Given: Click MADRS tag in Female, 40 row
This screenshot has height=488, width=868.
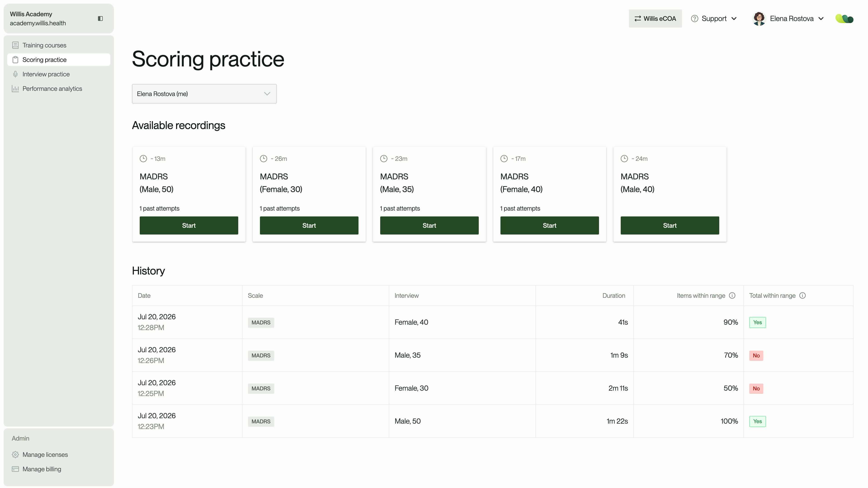Looking at the screenshot, I should coord(261,322).
